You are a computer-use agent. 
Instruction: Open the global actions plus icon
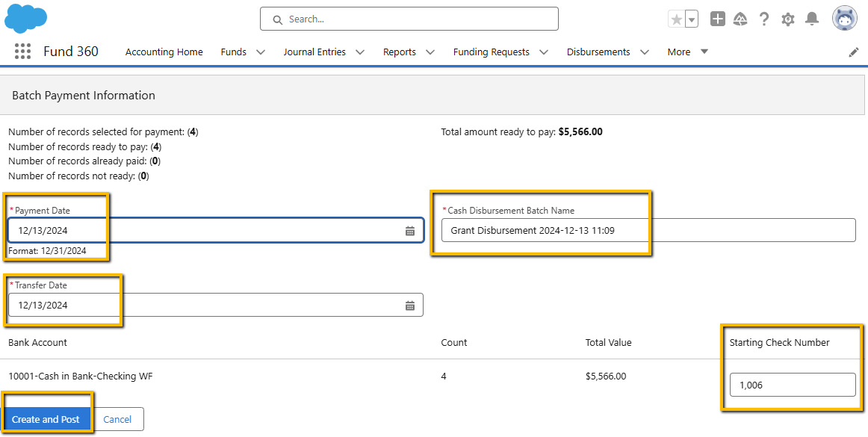coord(717,19)
